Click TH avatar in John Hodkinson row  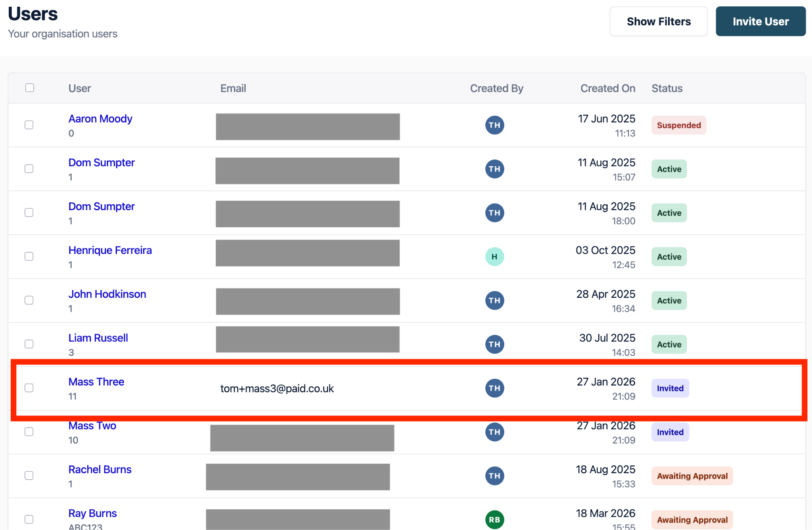[494, 301]
